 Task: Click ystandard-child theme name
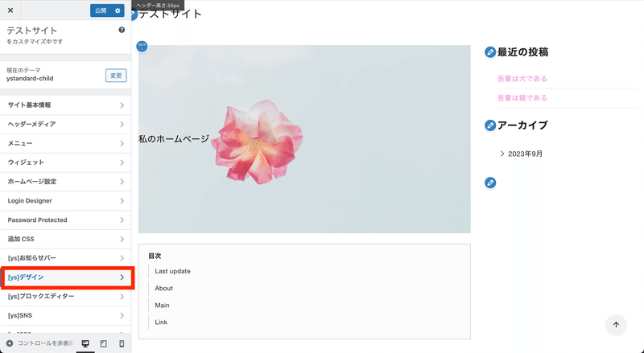[x=30, y=78]
